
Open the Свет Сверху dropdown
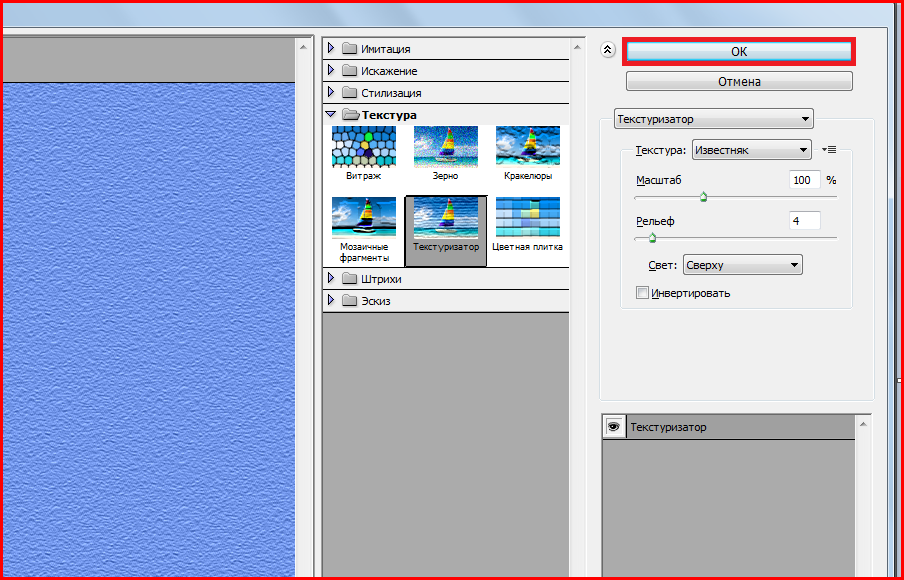[x=743, y=265]
